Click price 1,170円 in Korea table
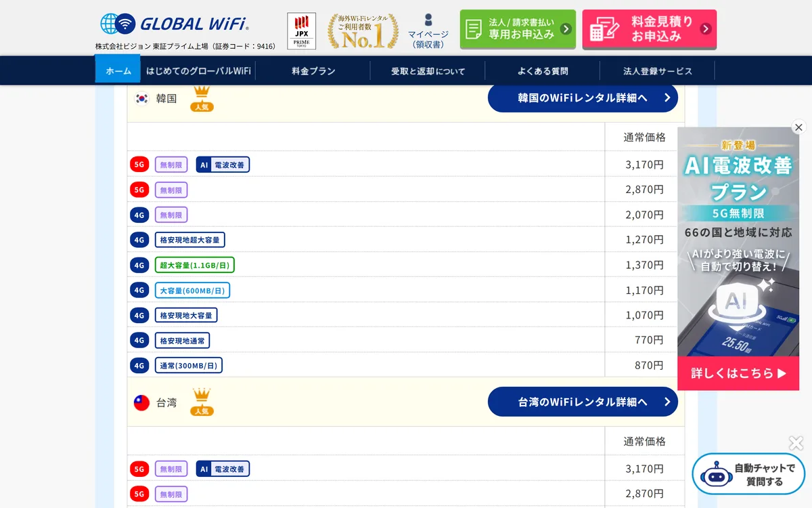812x508 pixels. [644, 290]
